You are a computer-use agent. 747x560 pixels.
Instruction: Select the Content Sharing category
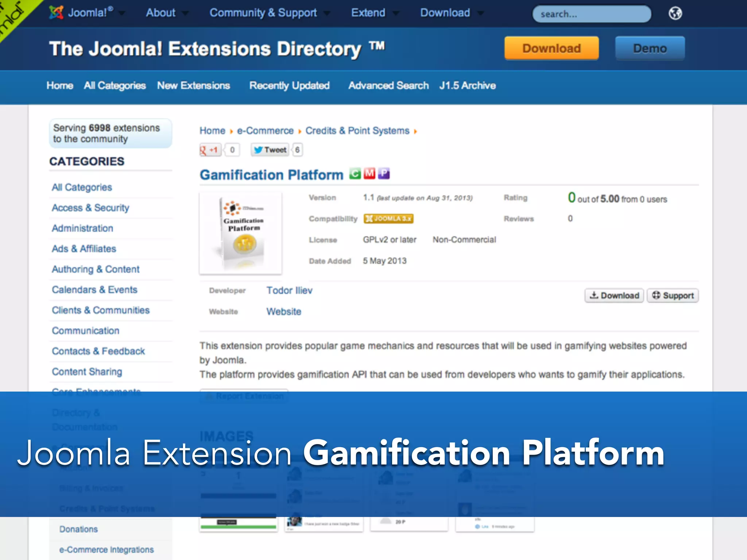coord(87,372)
